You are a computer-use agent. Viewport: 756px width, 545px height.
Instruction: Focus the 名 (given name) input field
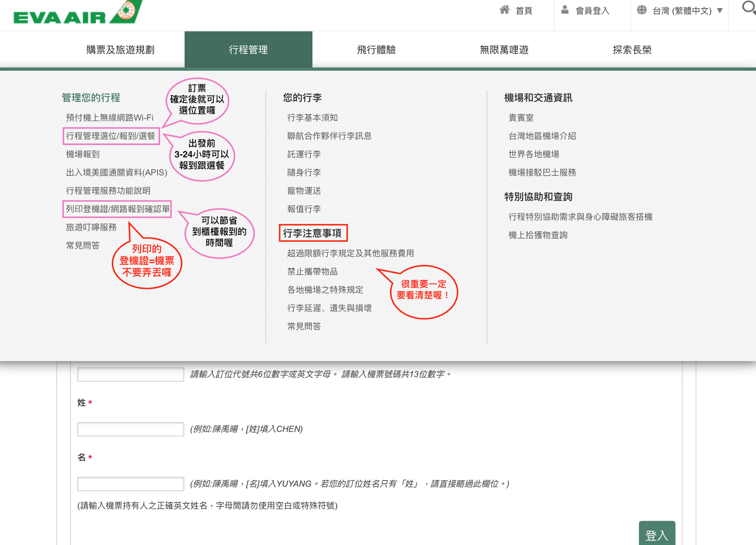click(x=130, y=484)
